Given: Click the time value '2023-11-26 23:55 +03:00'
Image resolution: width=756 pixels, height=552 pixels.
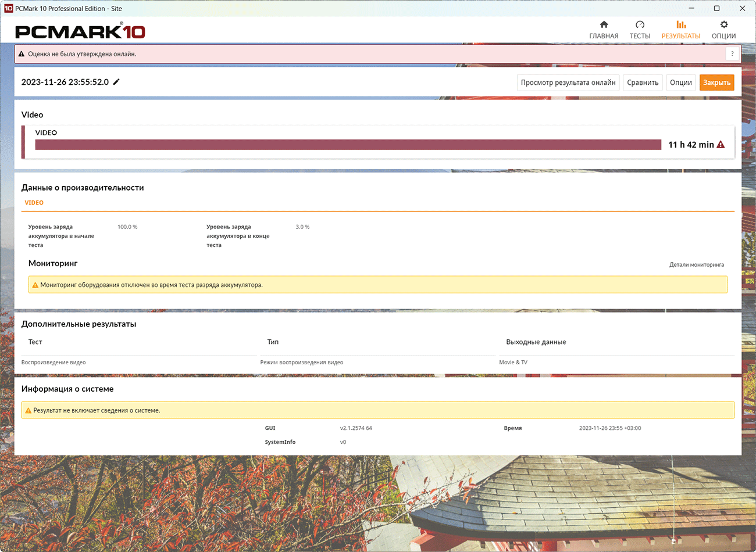Looking at the screenshot, I should pos(610,428).
